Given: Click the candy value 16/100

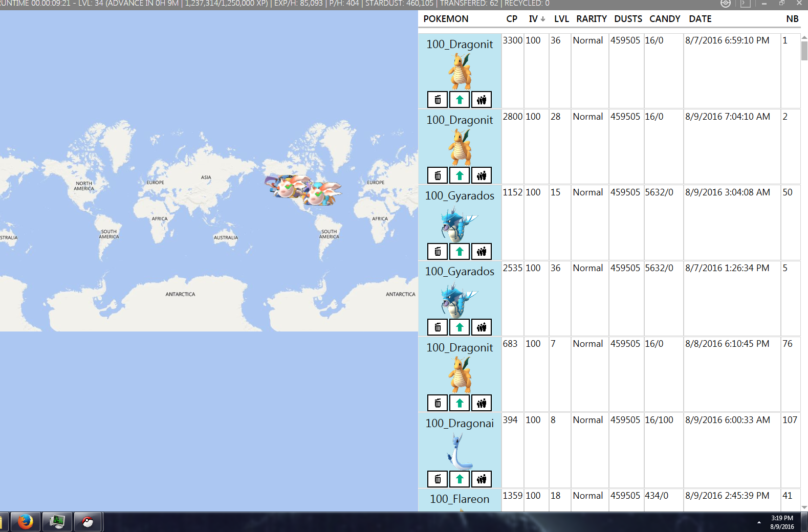Looking at the screenshot, I should pyautogui.click(x=659, y=420).
